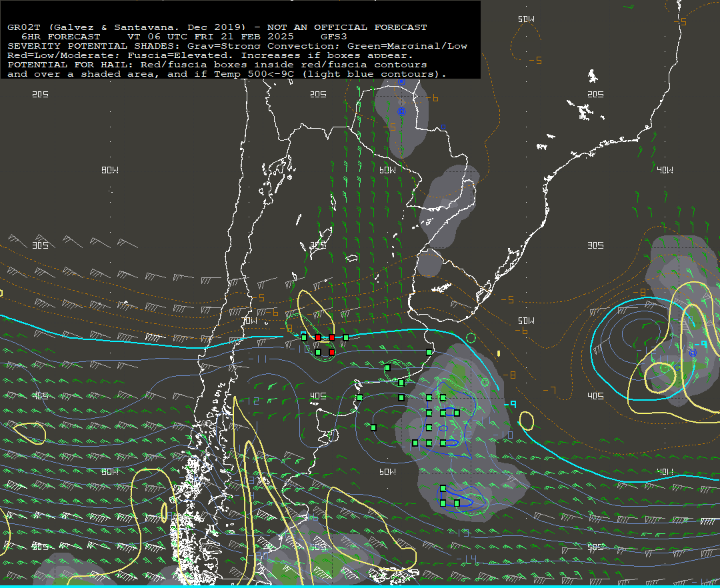The height and width of the screenshot is (588, 720).
Task: Select the 'NOT AN OFFICIAL FORECAST' notice
Action: click(347, 27)
